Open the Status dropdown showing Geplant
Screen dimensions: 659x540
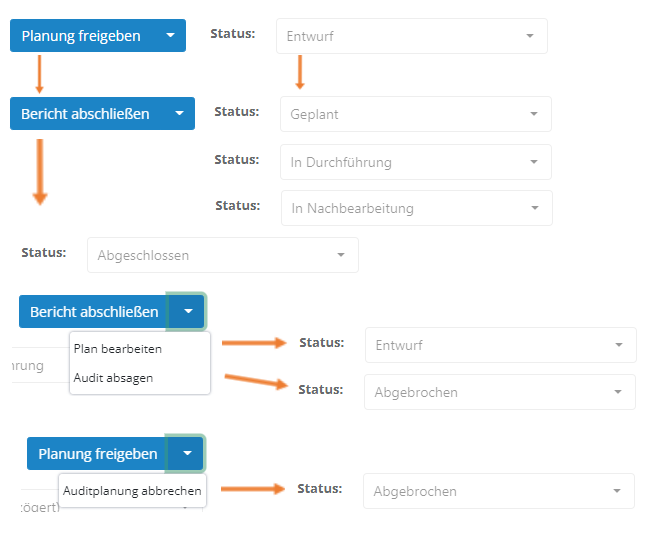(415, 114)
